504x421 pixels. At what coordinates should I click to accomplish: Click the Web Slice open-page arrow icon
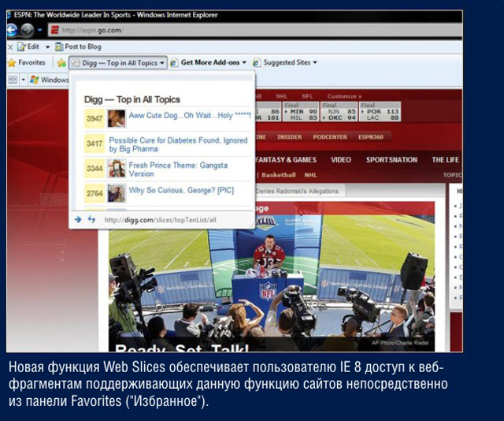click(78, 219)
